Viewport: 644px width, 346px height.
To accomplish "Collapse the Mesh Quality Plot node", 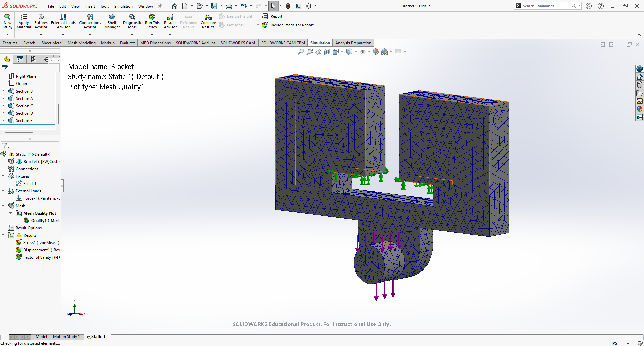I will (x=11, y=213).
